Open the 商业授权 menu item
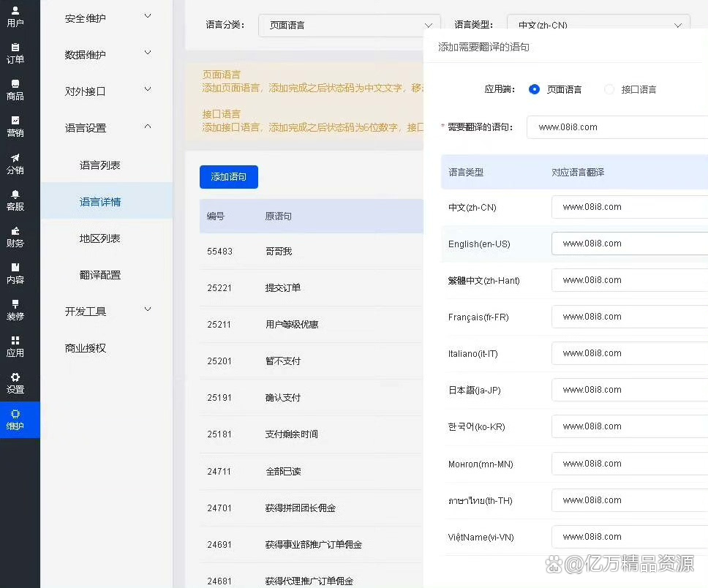Viewport: 708px width, 588px height. pos(107,347)
